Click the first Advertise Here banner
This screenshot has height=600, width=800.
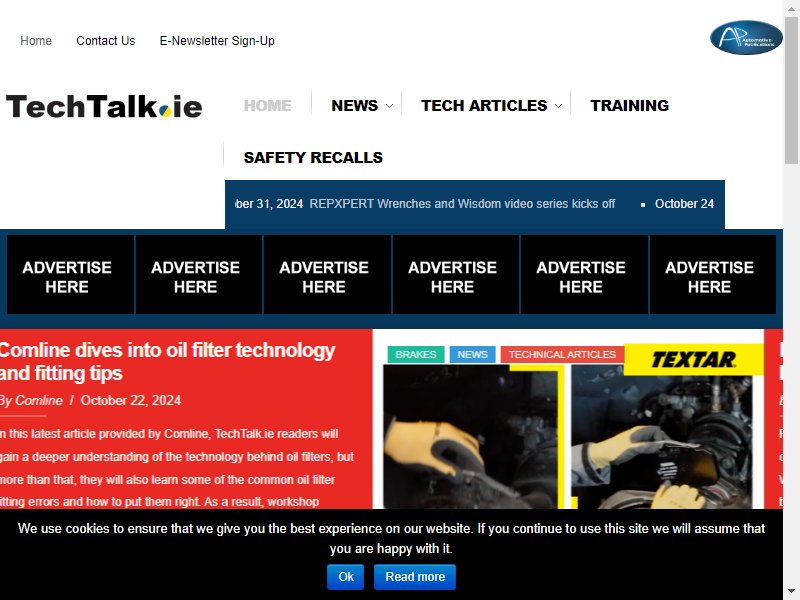(x=70, y=274)
